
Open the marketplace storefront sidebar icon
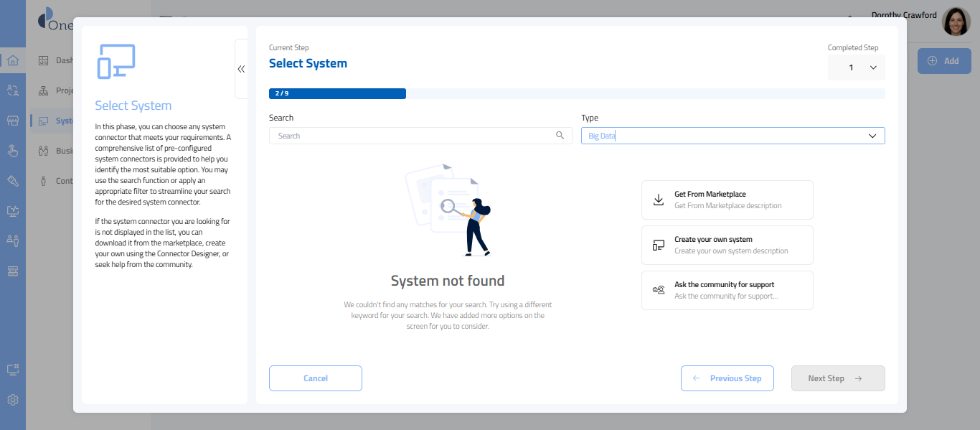pyautogui.click(x=12, y=121)
